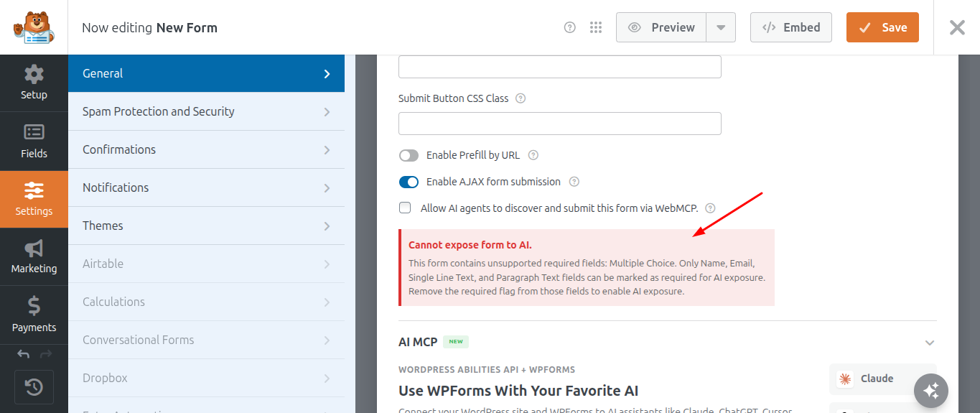This screenshot has width=980, height=413.
Task: Open help tooltip for Enable Prefill by URL
Action: (533, 155)
